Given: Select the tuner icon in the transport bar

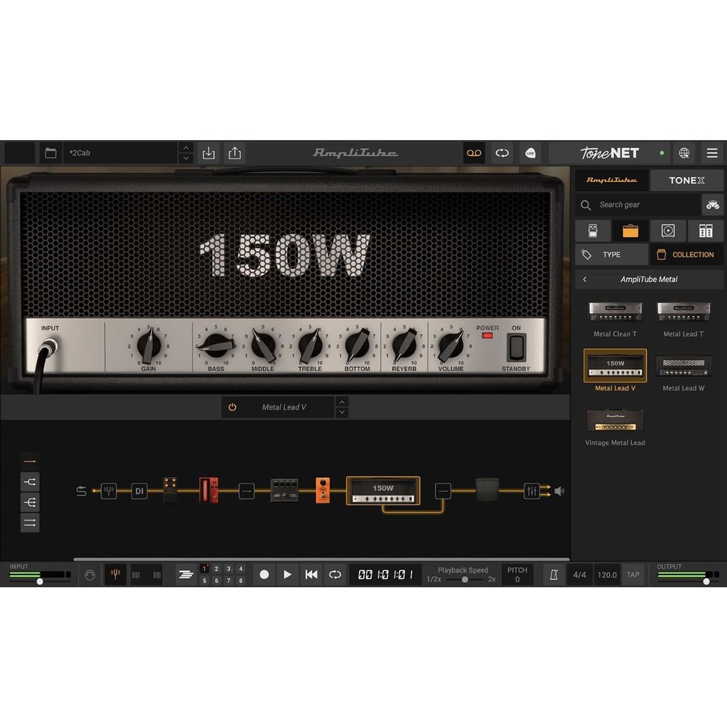Looking at the screenshot, I should click(115, 574).
